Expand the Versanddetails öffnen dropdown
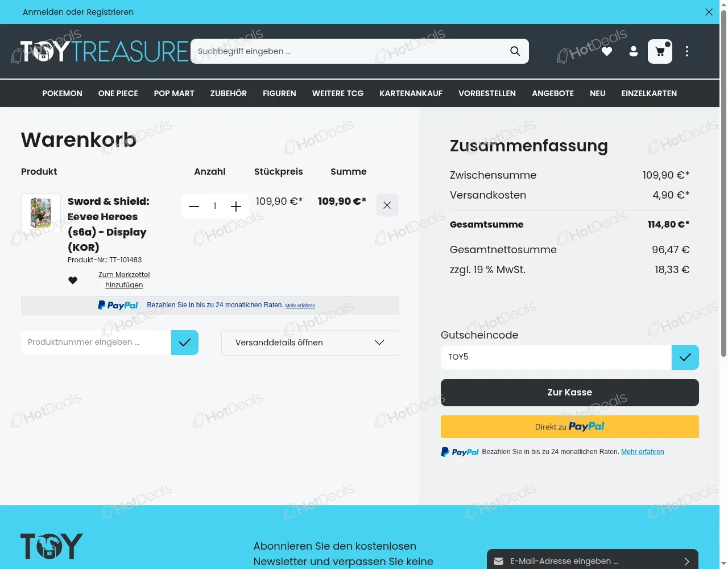Viewport: 728px width, 569px height. (x=310, y=343)
